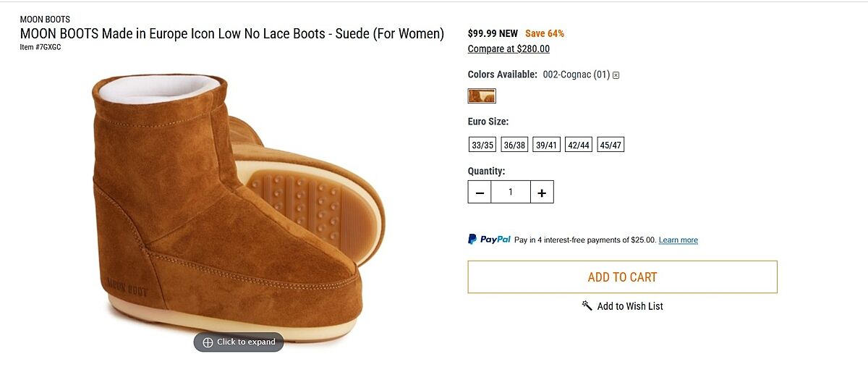Click the Add to Wish List text
This screenshot has width=868, height=367.
pyautogui.click(x=630, y=306)
